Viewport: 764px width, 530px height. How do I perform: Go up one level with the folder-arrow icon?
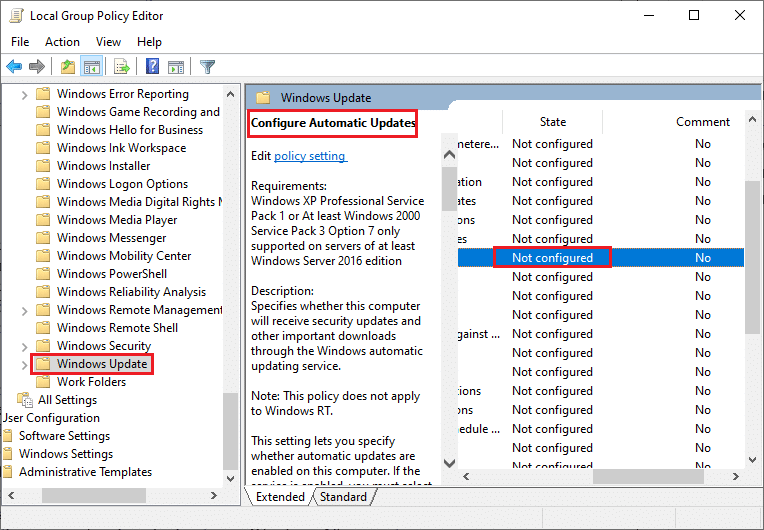[x=68, y=66]
